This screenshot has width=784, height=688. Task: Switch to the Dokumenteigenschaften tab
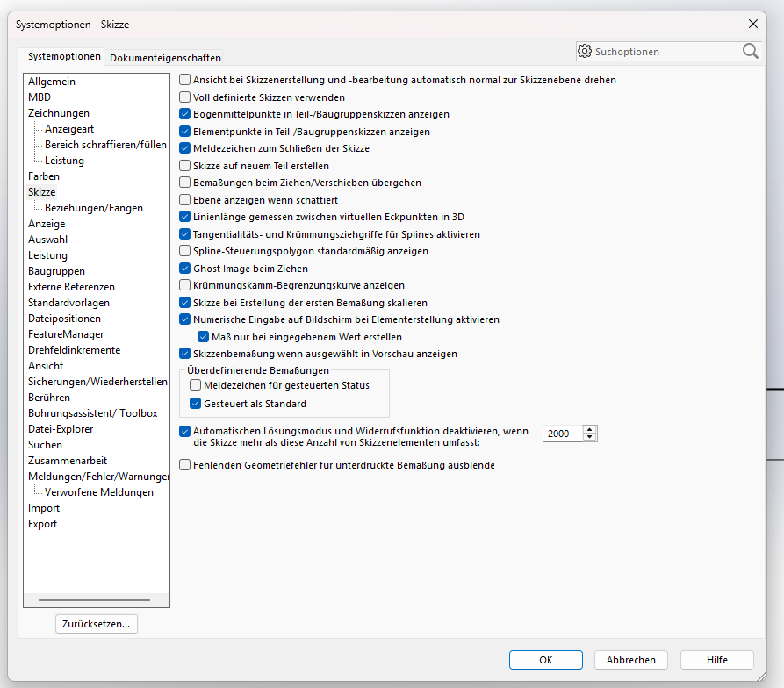165,58
